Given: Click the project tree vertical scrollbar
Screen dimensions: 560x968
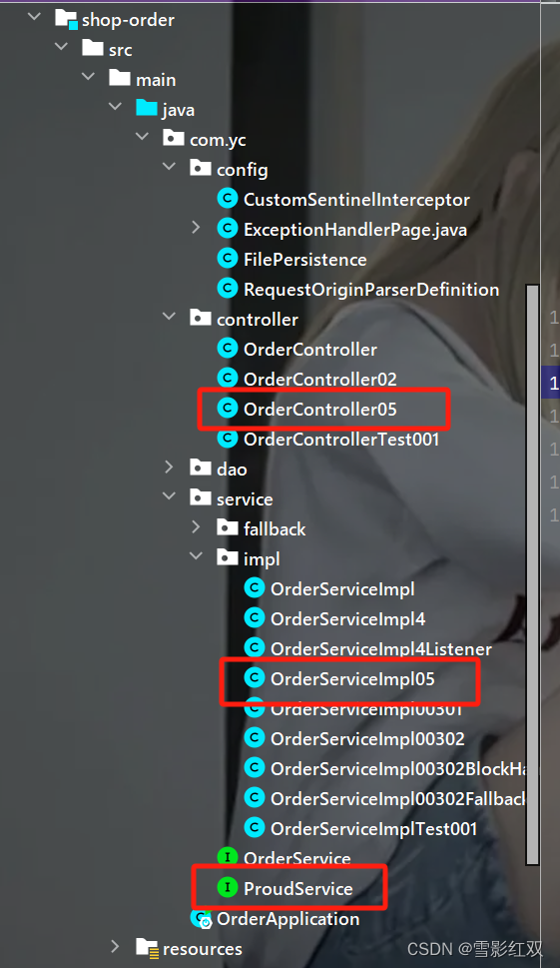Looking at the screenshot, I should tap(533, 574).
